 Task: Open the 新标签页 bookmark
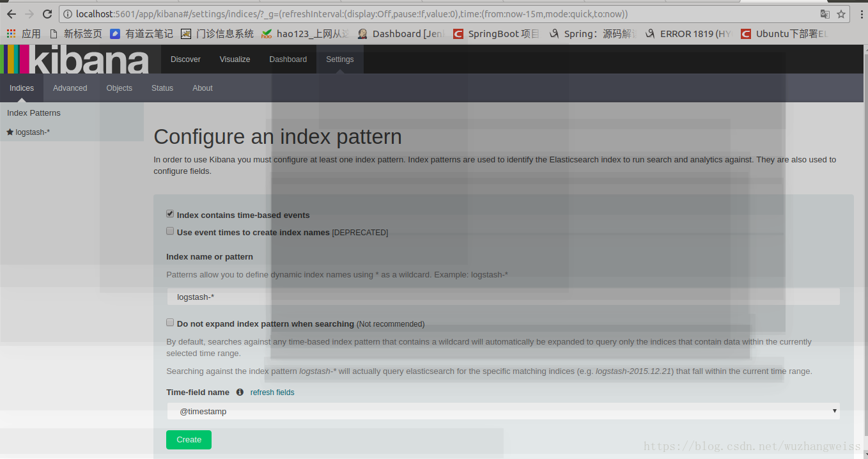75,33
